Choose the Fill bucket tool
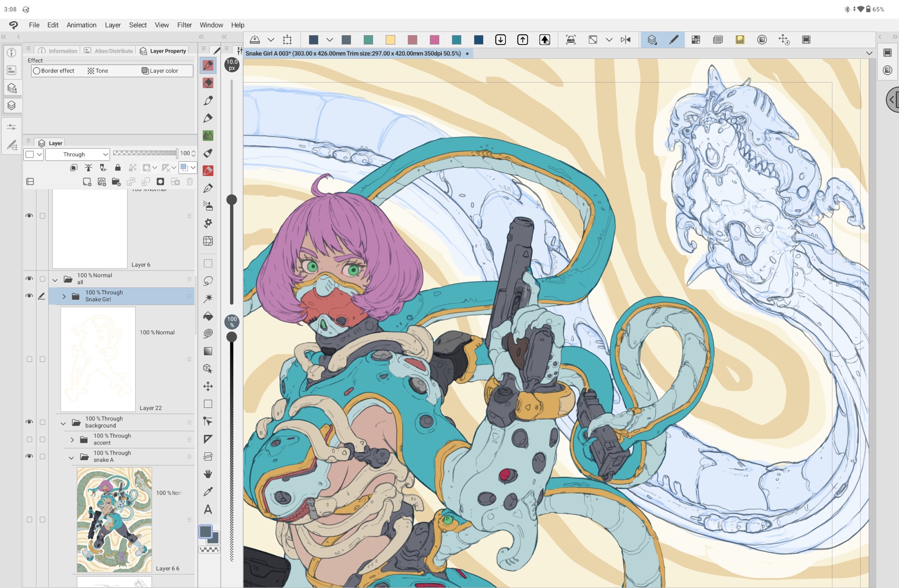The image size is (899, 588). (208, 316)
